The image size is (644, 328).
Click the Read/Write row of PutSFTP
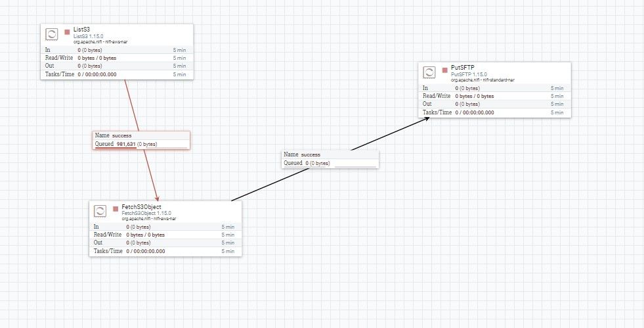[494, 96]
